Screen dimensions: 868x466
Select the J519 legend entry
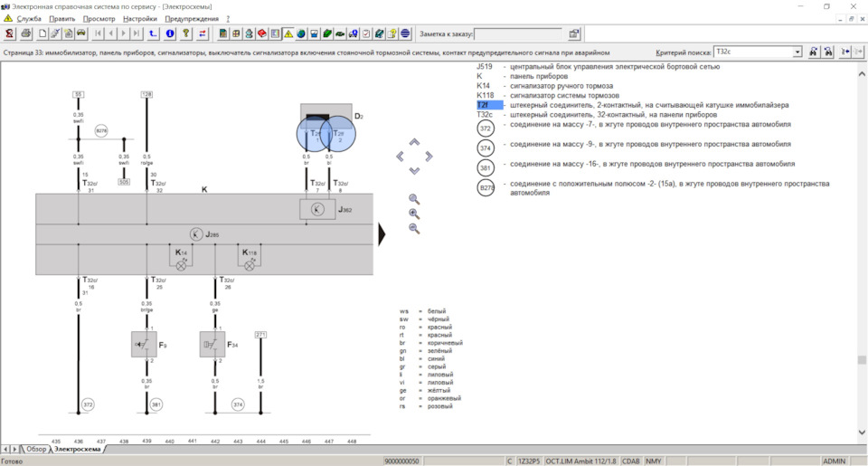point(599,66)
